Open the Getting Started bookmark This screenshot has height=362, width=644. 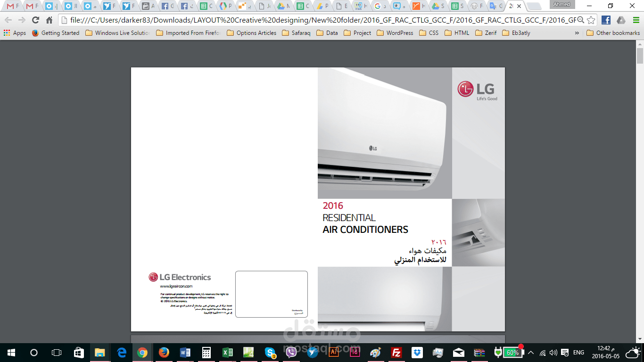(56, 33)
